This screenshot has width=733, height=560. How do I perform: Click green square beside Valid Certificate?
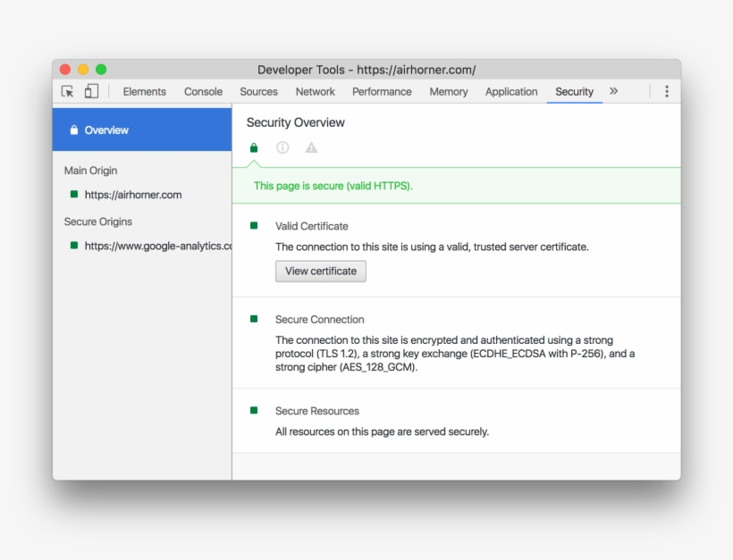tap(254, 226)
